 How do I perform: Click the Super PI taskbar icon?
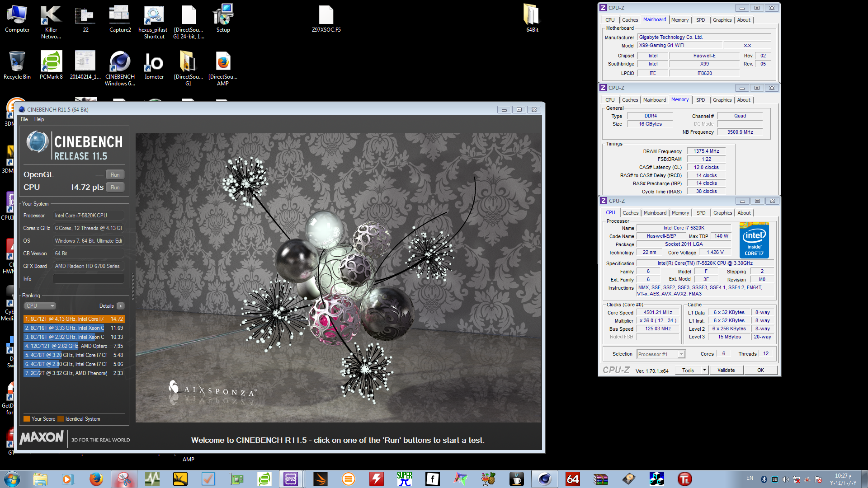coord(404,479)
